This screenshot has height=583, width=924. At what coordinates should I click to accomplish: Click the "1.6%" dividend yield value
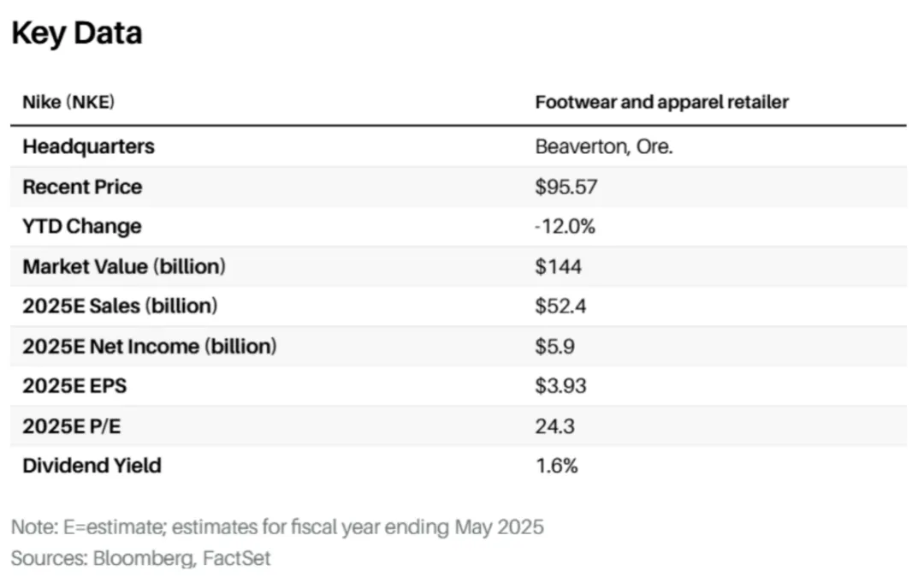point(556,466)
